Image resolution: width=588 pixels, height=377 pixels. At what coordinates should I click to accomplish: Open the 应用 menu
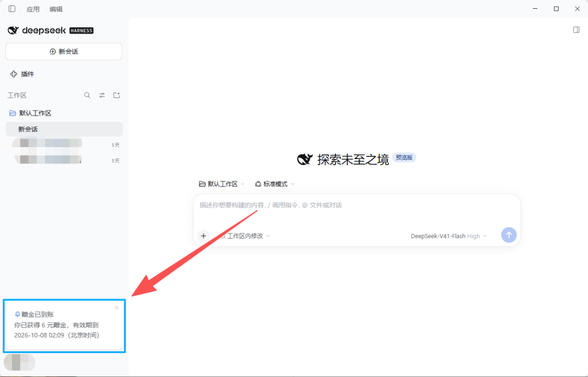[33, 9]
